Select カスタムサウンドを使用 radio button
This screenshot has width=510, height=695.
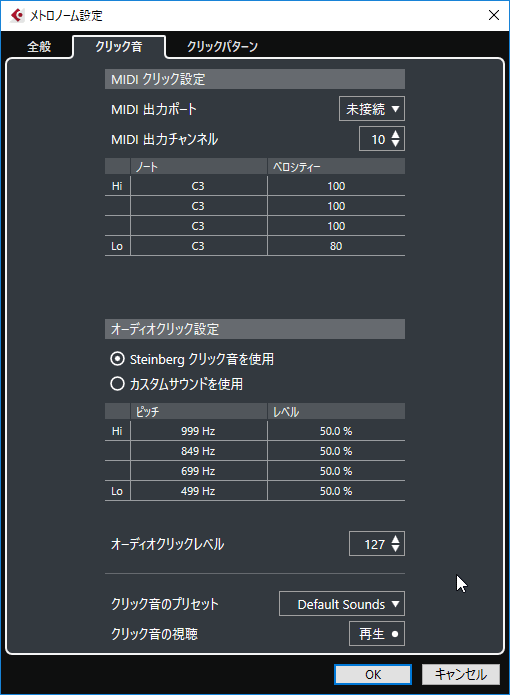(117, 383)
